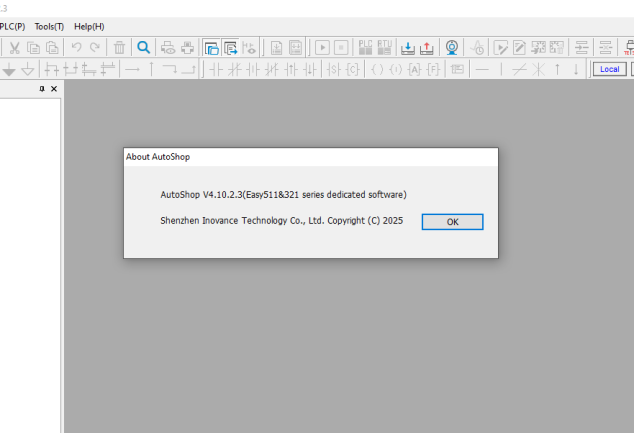This screenshot has width=634, height=433.
Task: Click the document with pencil edit icon
Action: tap(520, 48)
